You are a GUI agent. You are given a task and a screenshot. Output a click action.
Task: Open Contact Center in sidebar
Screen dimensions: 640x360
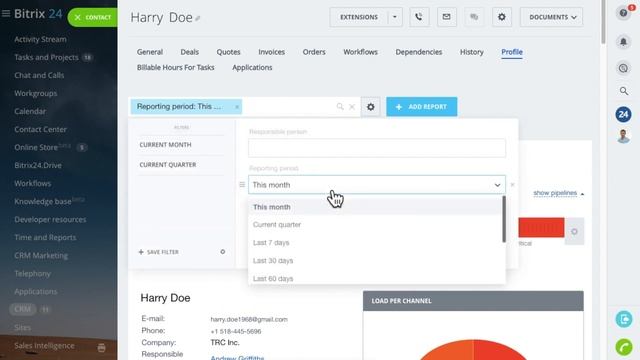pyautogui.click(x=40, y=129)
